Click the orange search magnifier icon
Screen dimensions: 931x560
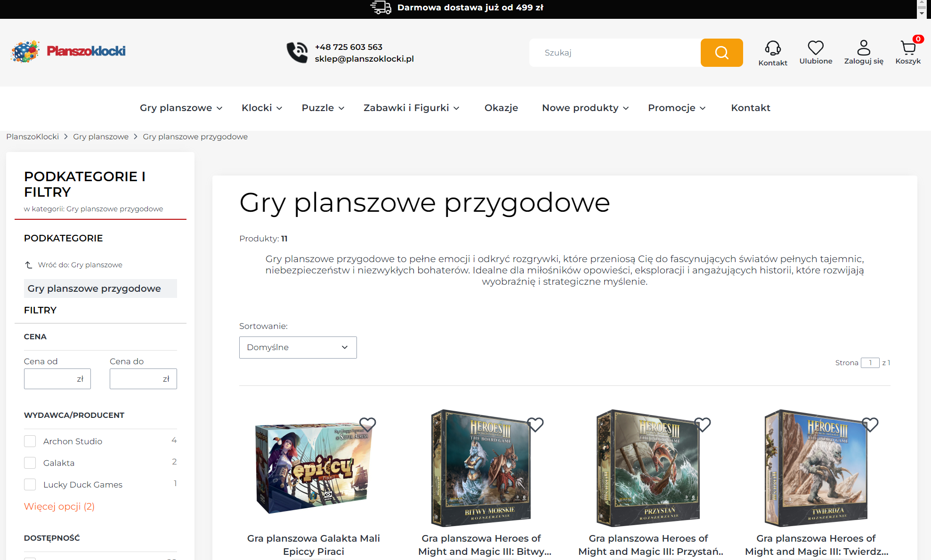tap(721, 52)
